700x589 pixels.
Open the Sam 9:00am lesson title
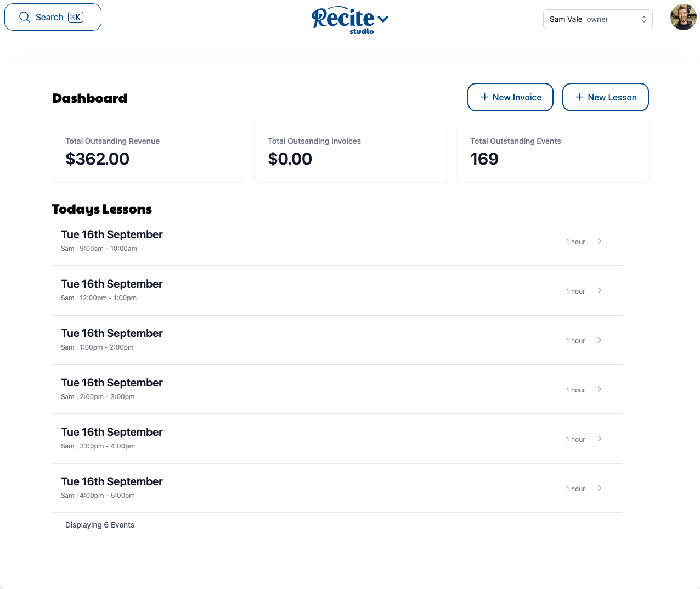112,234
